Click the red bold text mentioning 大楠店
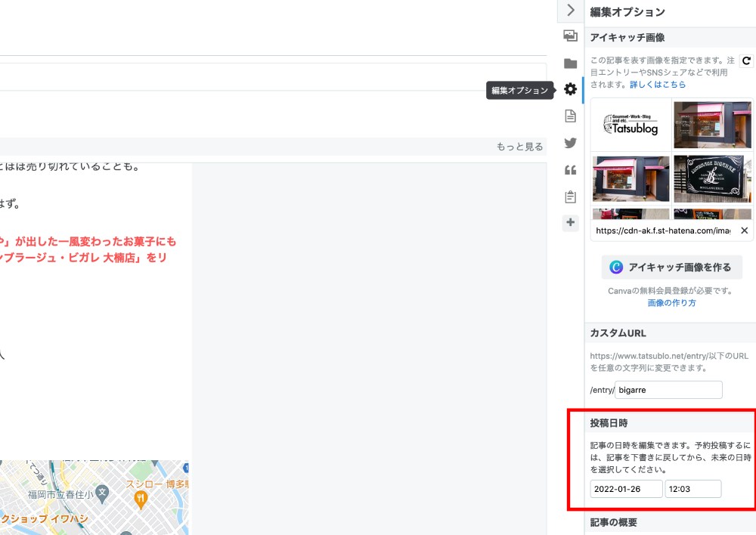 coord(83,258)
